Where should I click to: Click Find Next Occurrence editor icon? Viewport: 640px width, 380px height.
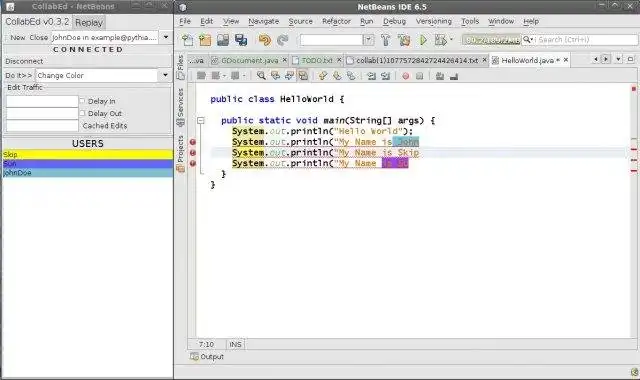click(x=289, y=76)
